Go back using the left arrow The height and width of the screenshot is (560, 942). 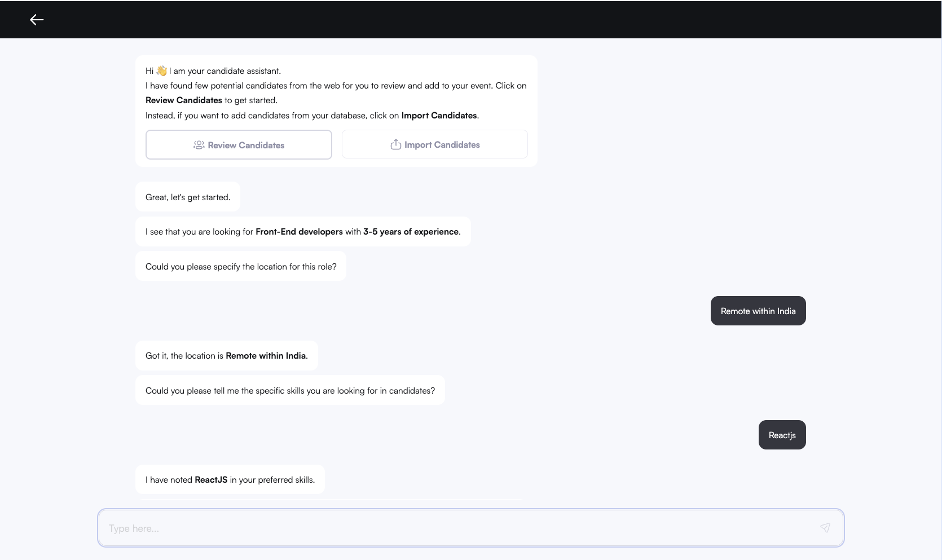tap(37, 20)
